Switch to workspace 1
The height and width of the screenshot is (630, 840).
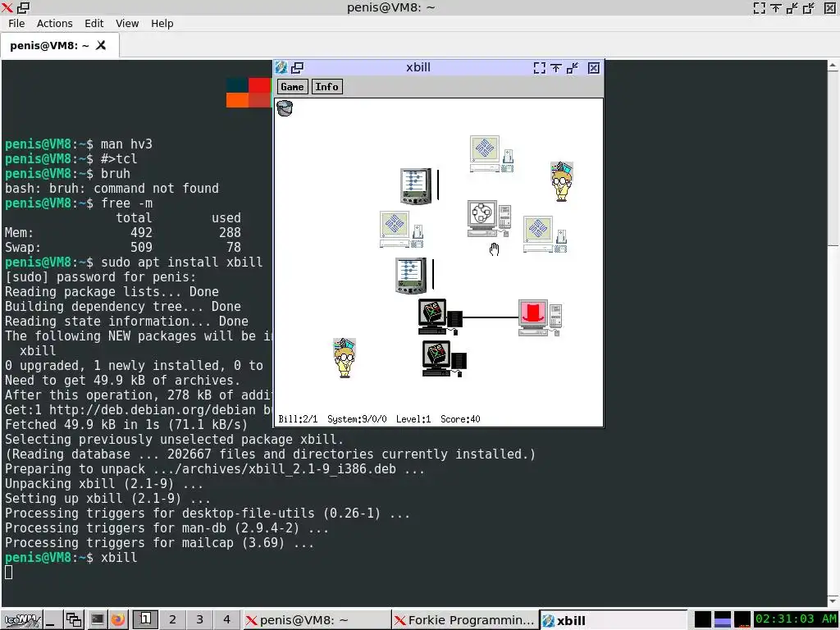145,619
